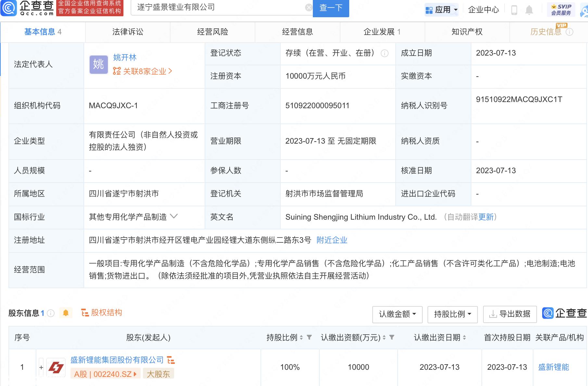
Task: Sort by 认缴出资额 column arrows
Action: click(384, 338)
